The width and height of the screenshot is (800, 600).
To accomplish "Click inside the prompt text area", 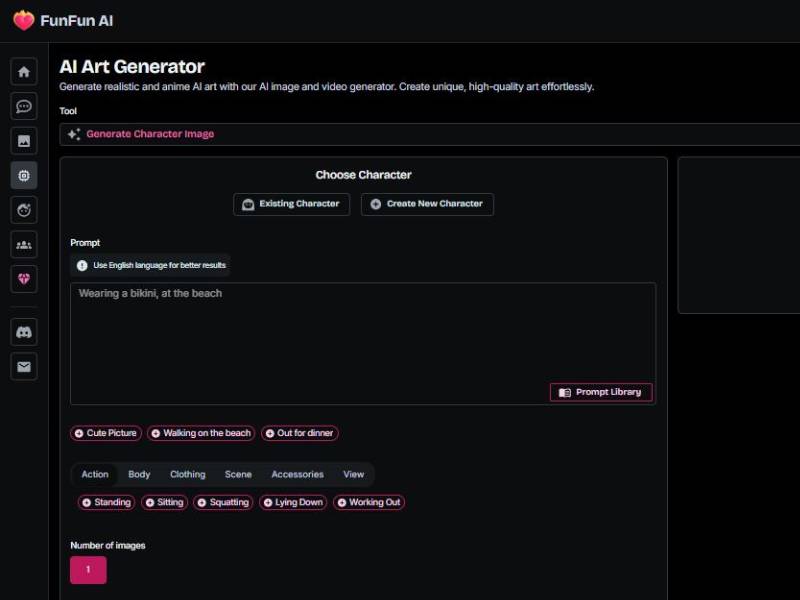I will pos(360,330).
